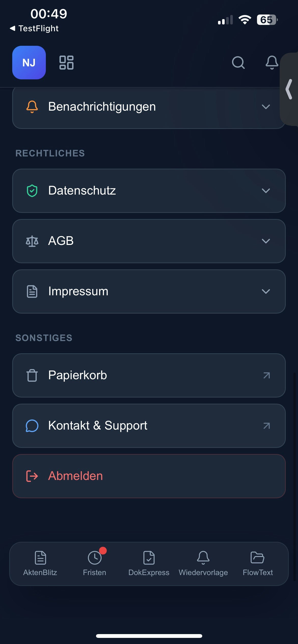
Task: Open Papierkorb via its external link arrow
Action: [x=266, y=375]
